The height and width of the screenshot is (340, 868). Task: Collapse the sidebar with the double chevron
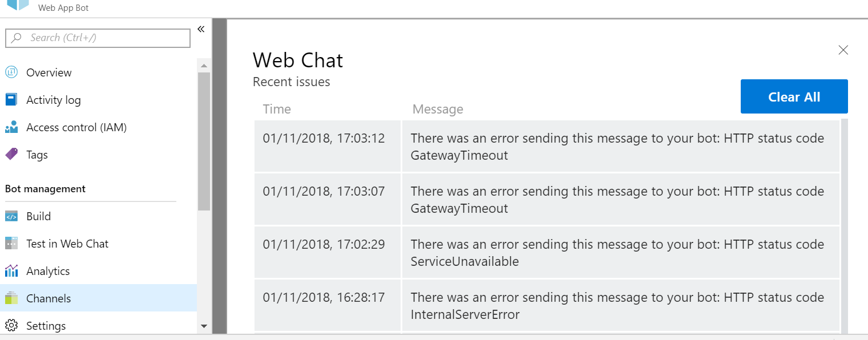click(x=200, y=28)
